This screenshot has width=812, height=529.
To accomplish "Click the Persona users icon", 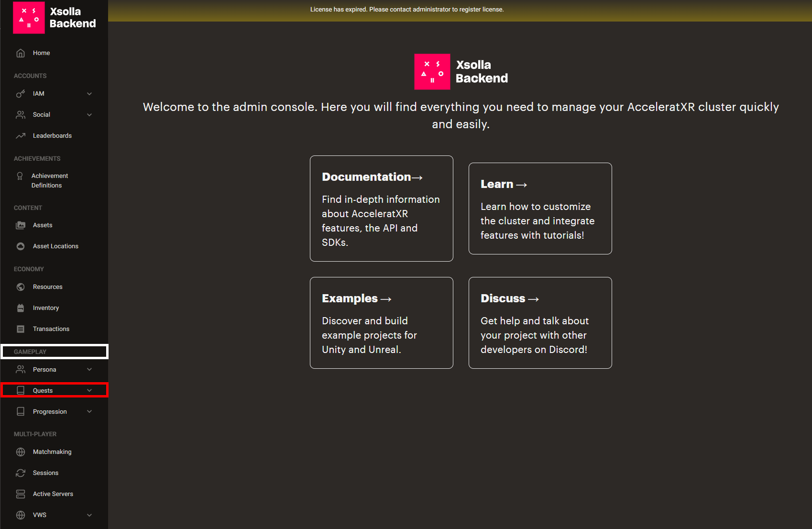I will point(21,370).
